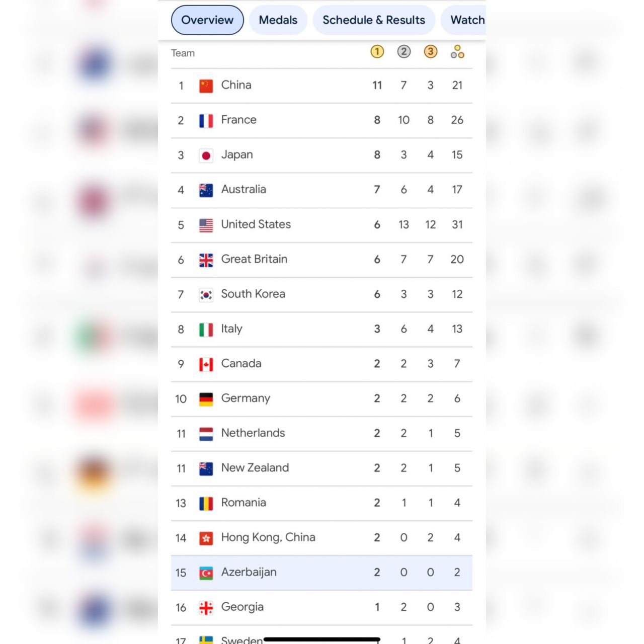Select the Great Britain team name
This screenshot has width=644, height=644.
(254, 259)
